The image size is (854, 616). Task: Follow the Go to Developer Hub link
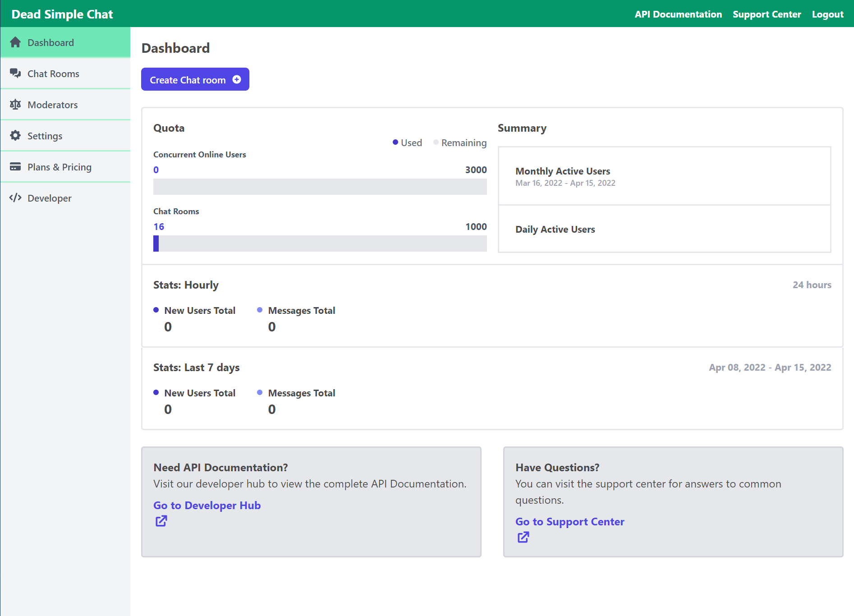tap(207, 505)
